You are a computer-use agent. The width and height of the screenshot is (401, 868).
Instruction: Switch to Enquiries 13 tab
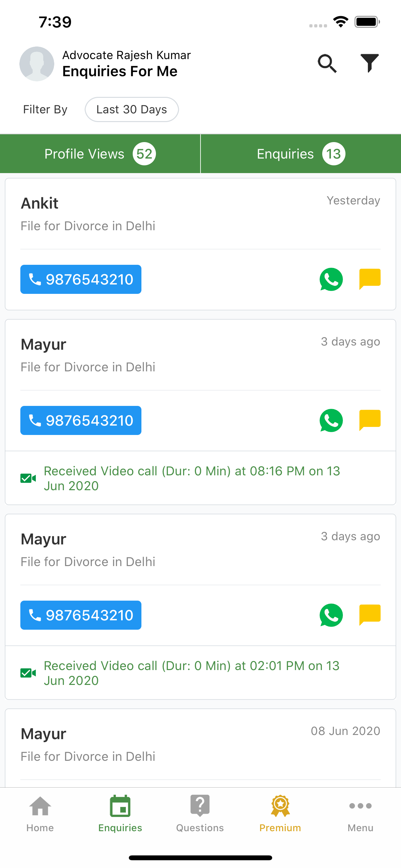coord(301,154)
